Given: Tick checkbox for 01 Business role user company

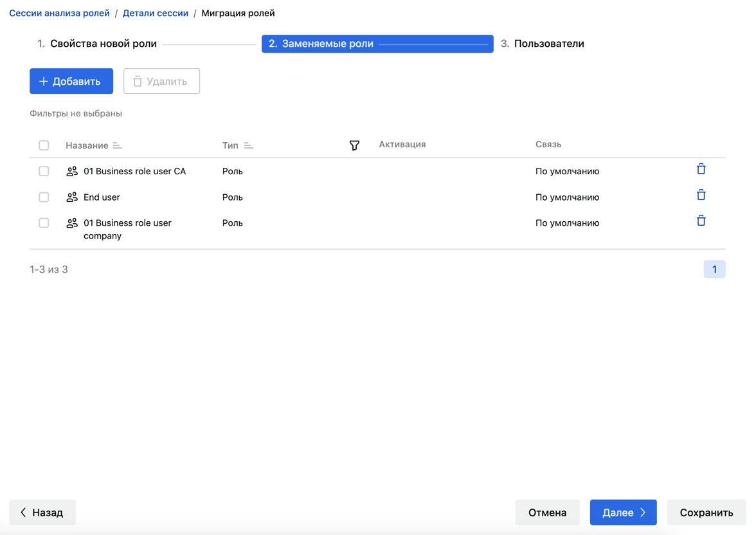Looking at the screenshot, I should [x=44, y=223].
